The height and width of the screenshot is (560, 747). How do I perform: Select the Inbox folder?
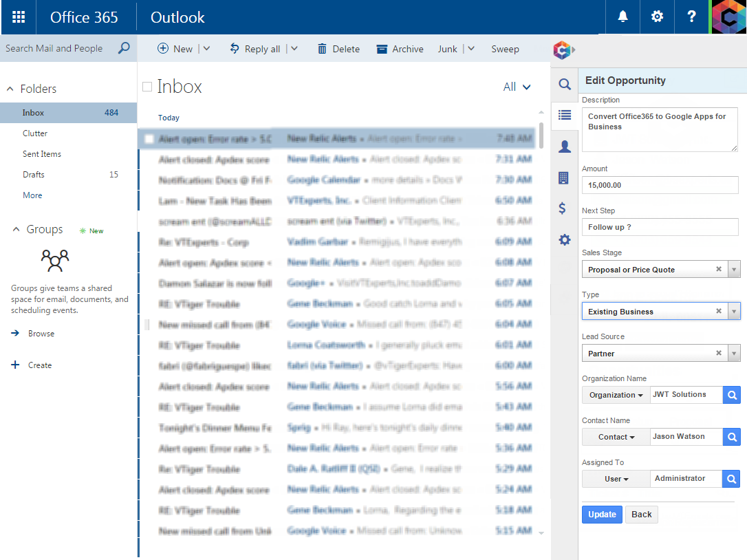[69, 112]
